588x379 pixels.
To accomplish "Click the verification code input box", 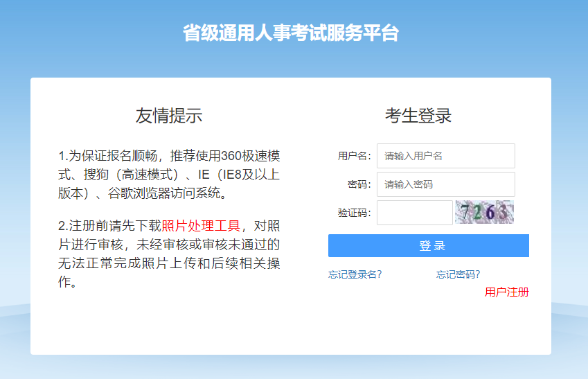I will [415, 213].
